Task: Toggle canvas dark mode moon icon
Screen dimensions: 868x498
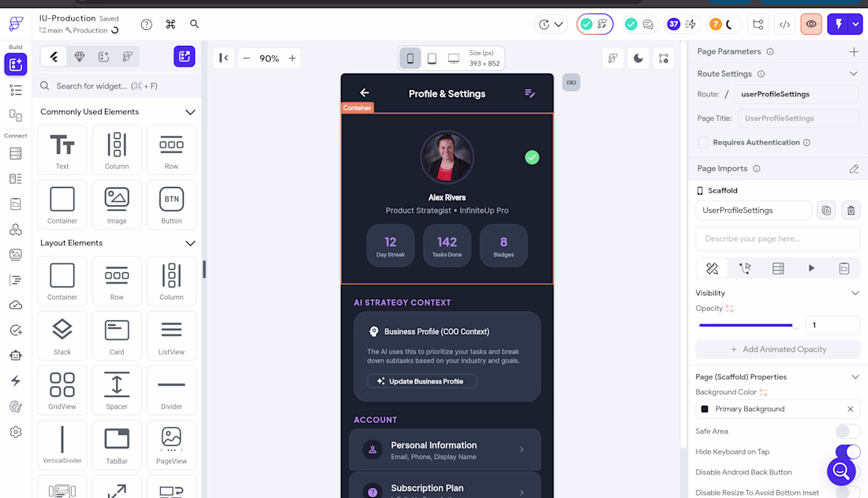Action: click(x=638, y=58)
